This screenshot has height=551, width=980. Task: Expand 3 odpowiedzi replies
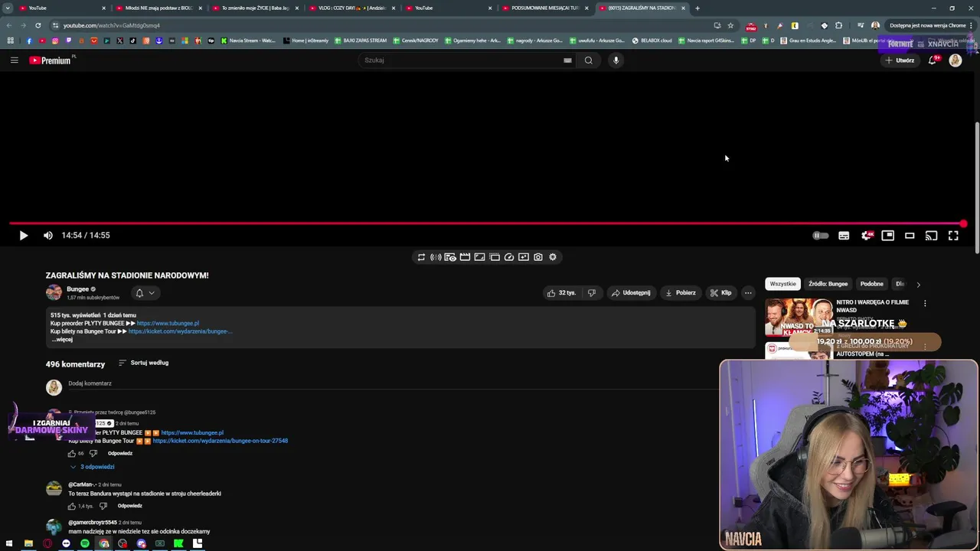tap(92, 467)
